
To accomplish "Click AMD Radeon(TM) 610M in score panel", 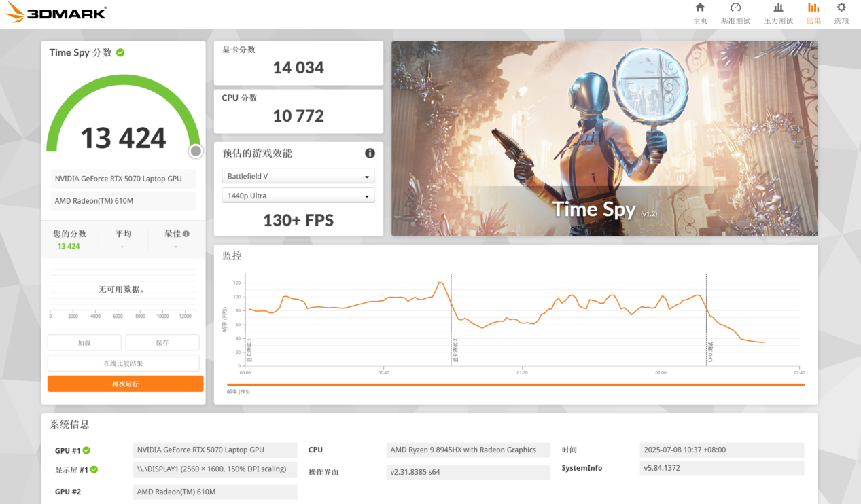I will click(123, 201).
